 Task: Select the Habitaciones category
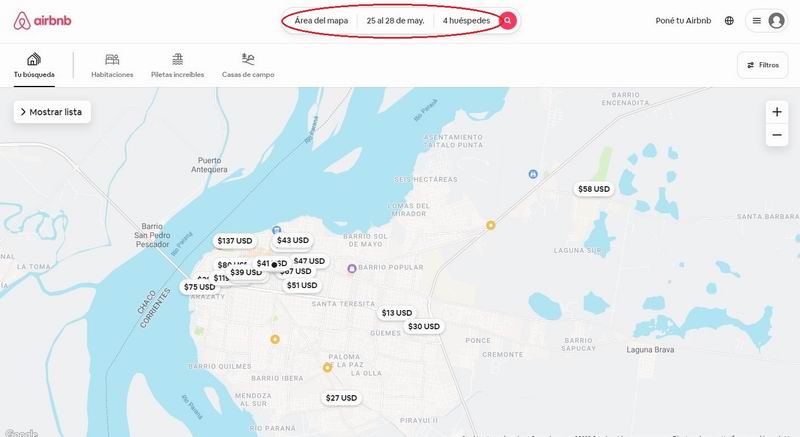coord(112,65)
